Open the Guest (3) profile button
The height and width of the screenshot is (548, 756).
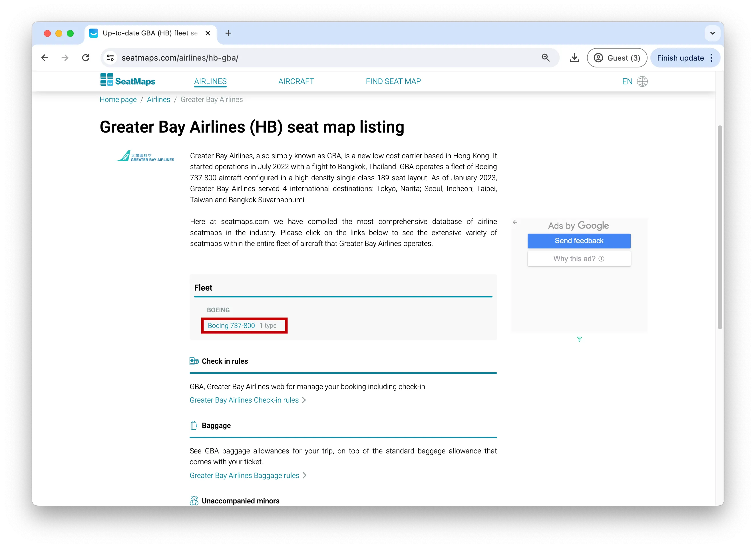pyautogui.click(x=617, y=58)
